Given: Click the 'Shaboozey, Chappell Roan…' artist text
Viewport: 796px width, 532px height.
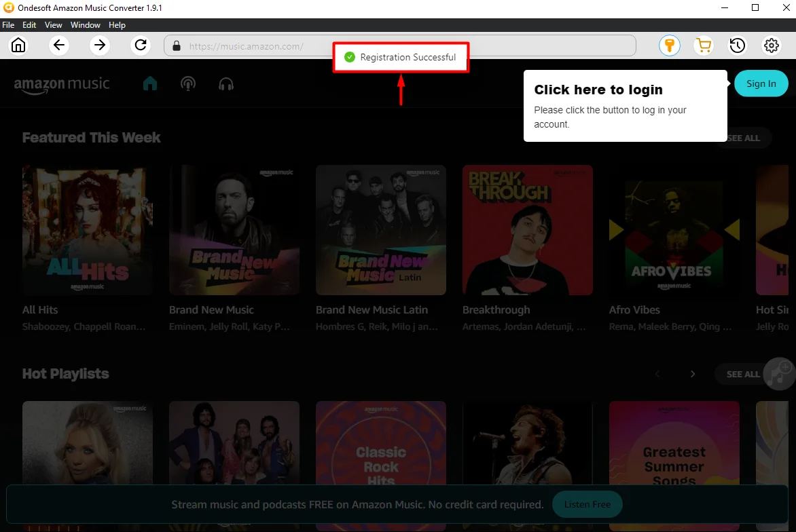Looking at the screenshot, I should 84,326.
